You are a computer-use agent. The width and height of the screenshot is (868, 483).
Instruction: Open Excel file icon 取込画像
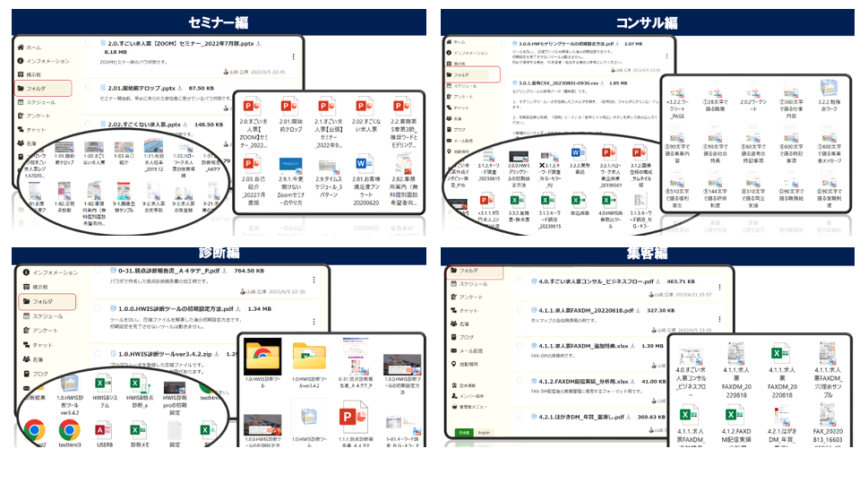(x=579, y=201)
